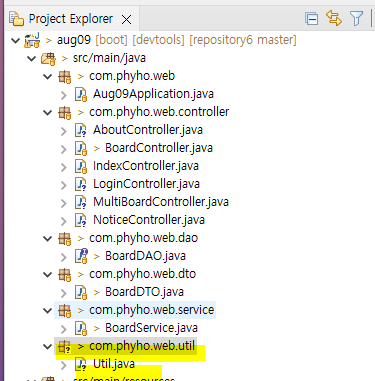Toggle Link with Editor arrows icon
The image size is (375, 381).
pos(334,18)
